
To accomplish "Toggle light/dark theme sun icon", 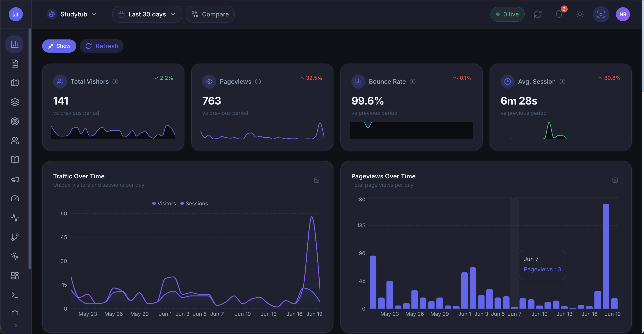I will point(580,14).
